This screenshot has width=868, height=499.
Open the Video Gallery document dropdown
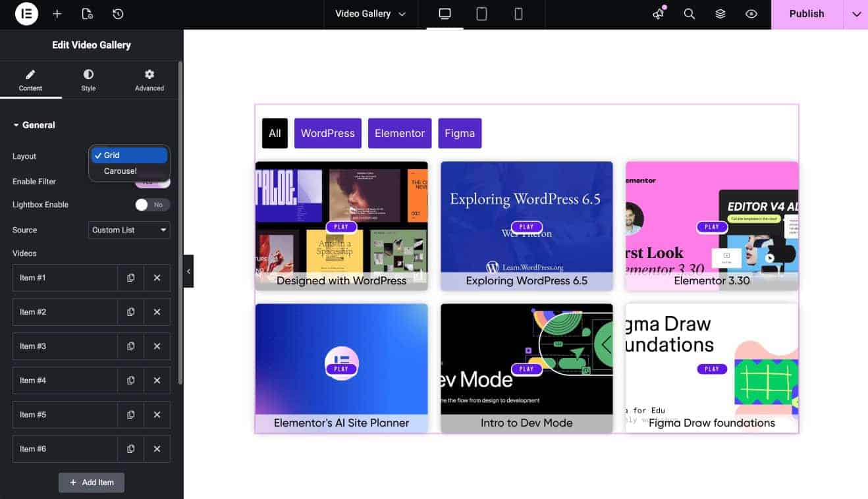[x=371, y=14]
